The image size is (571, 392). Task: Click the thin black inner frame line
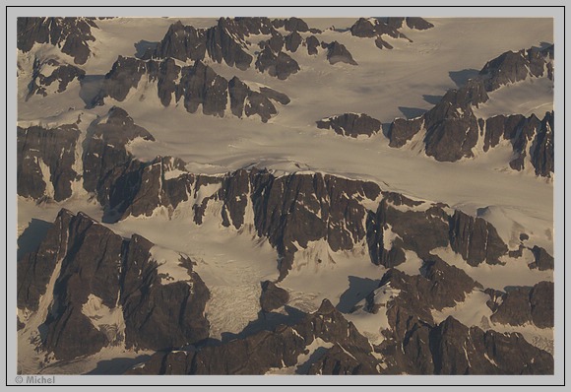[x=285, y=8]
